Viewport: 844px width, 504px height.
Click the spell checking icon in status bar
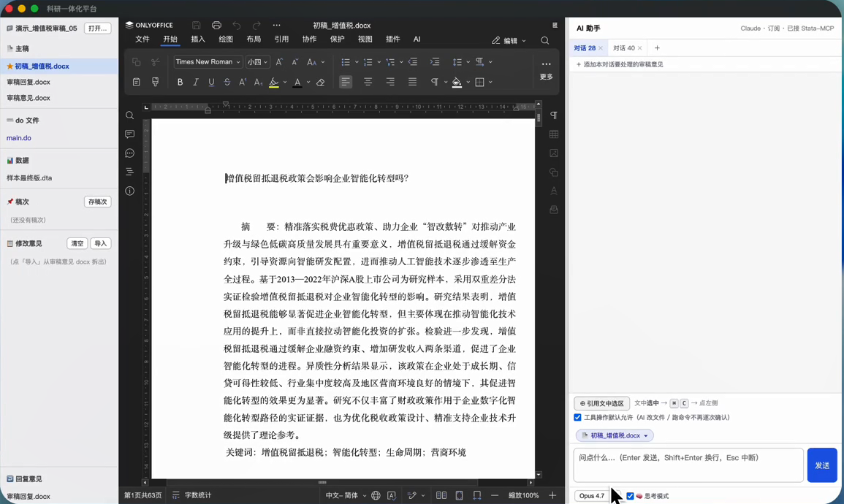point(392,495)
